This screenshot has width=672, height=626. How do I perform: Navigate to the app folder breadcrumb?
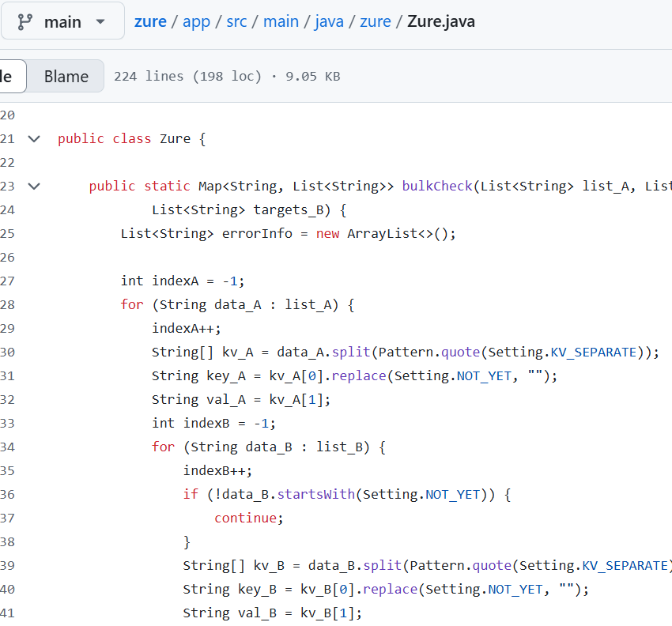pyautogui.click(x=196, y=21)
